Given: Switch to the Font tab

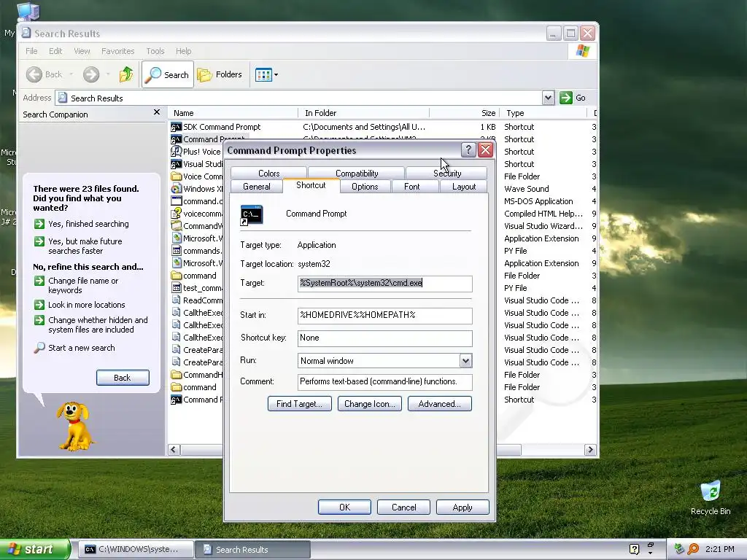Looking at the screenshot, I should pyautogui.click(x=412, y=187).
